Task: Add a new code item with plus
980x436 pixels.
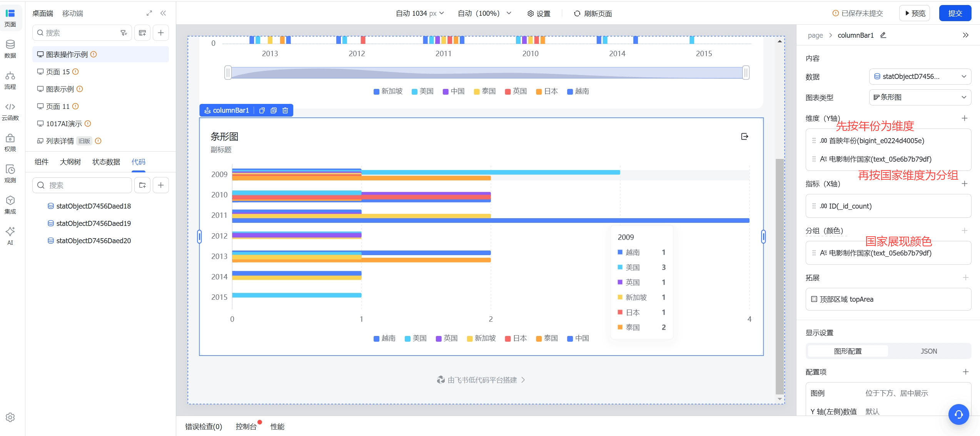Action: point(161,185)
